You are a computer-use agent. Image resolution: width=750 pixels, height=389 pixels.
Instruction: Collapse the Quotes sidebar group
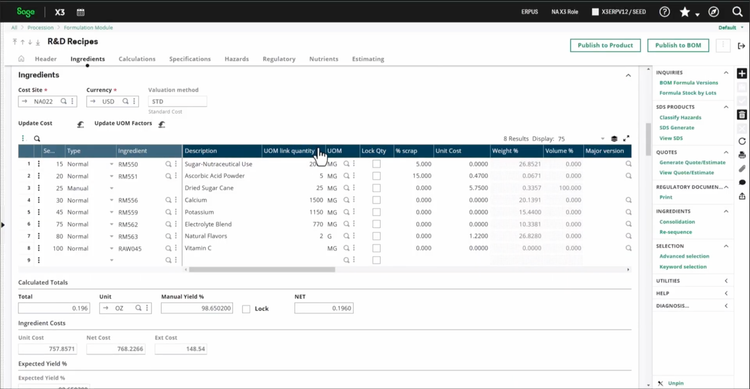[x=726, y=152]
